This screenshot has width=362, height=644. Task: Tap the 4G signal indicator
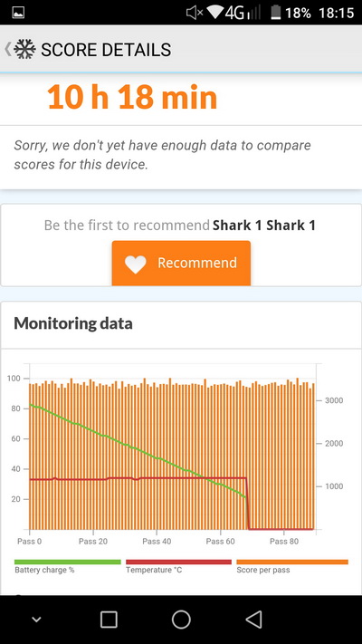(x=243, y=13)
